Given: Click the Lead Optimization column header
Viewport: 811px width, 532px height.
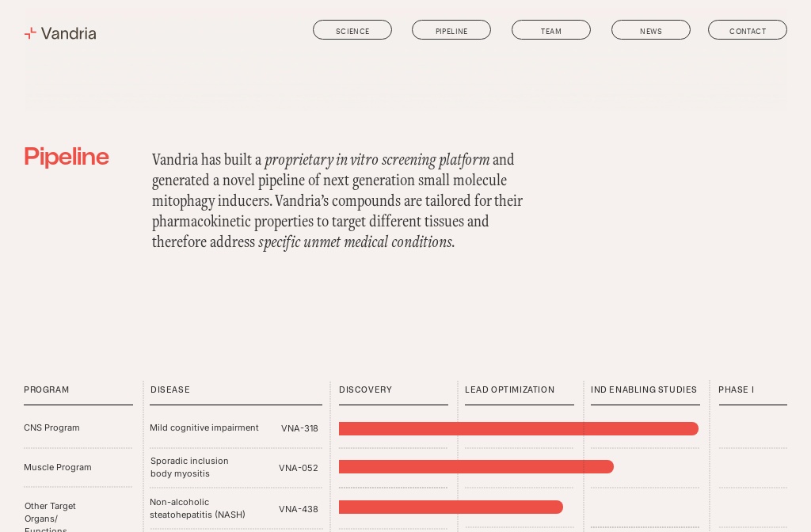Looking at the screenshot, I should click(510, 389).
